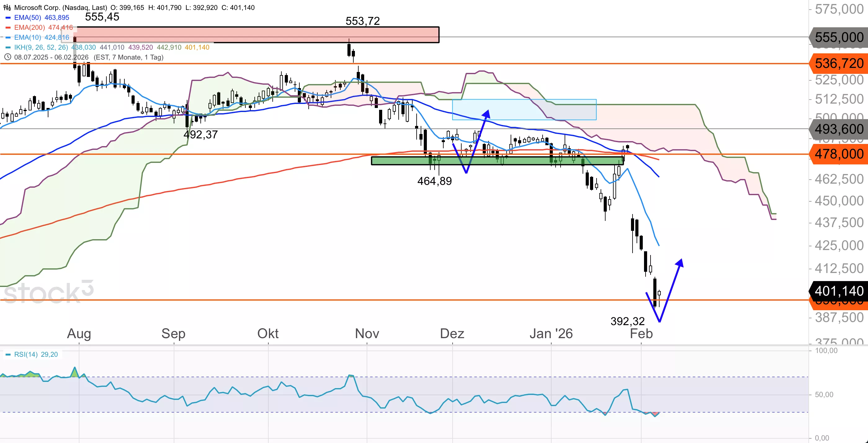Open the RSI(14) 29,20 indicator label
This screenshot has width=868, height=443.
click(36, 354)
